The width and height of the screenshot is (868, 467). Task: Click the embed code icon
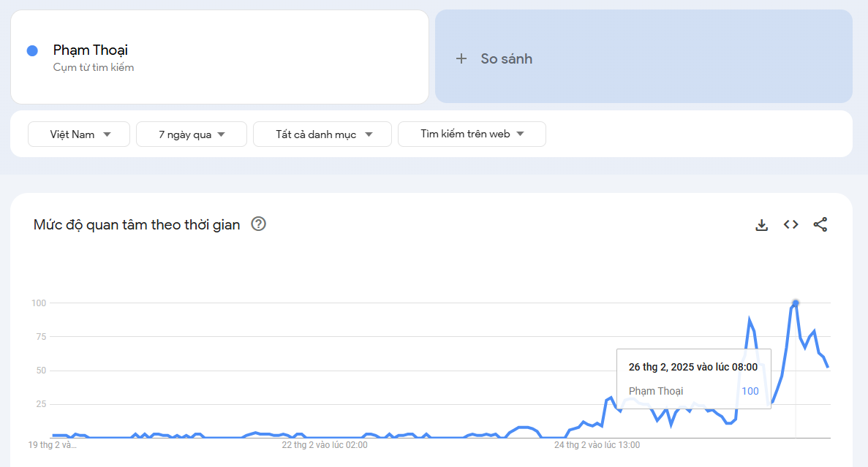[x=790, y=224]
